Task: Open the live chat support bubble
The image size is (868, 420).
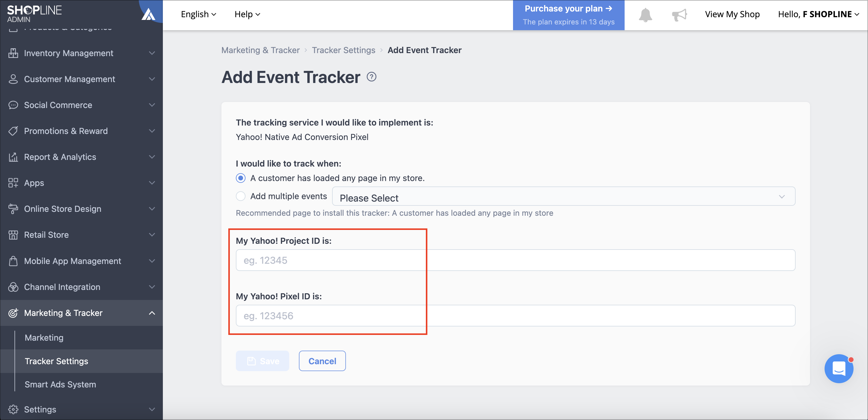Action: click(x=839, y=368)
